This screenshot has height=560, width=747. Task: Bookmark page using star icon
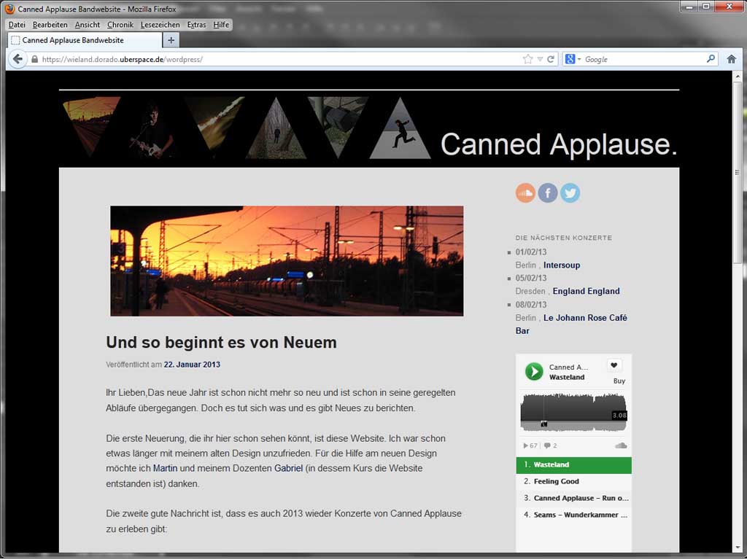pos(527,59)
